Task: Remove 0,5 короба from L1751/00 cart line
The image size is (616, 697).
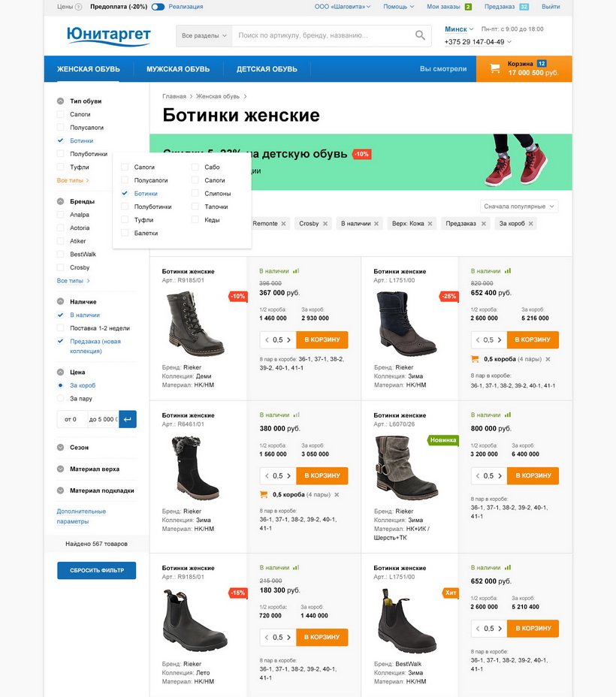Action: coord(548,359)
